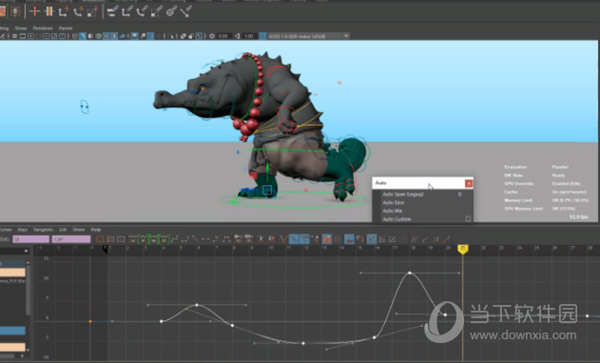Click the V-shaped tangent icon in Graph Editor toolbar

pyautogui.click(x=283, y=239)
